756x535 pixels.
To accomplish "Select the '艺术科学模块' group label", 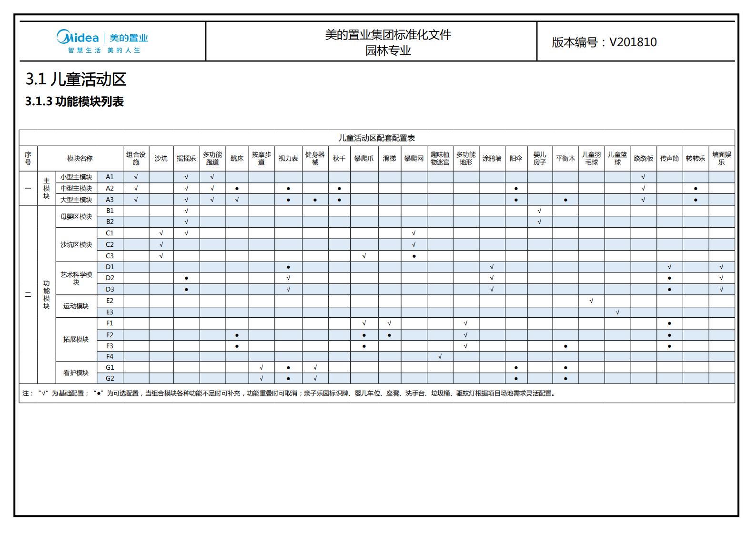I will coord(76,278).
